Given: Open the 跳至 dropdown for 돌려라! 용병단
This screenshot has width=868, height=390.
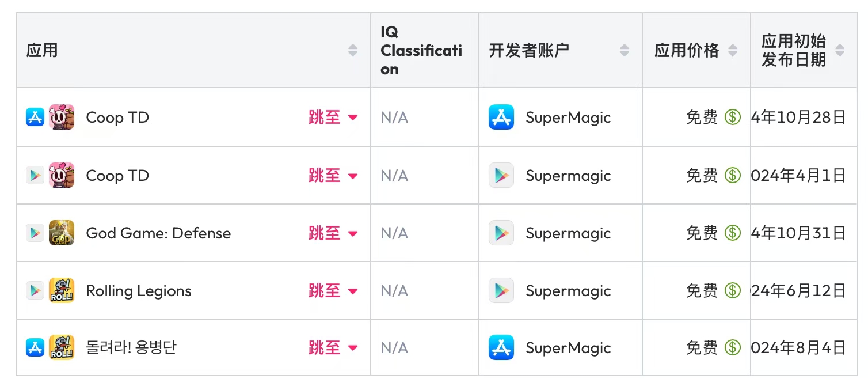Looking at the screenshot, I should (333, 348).
